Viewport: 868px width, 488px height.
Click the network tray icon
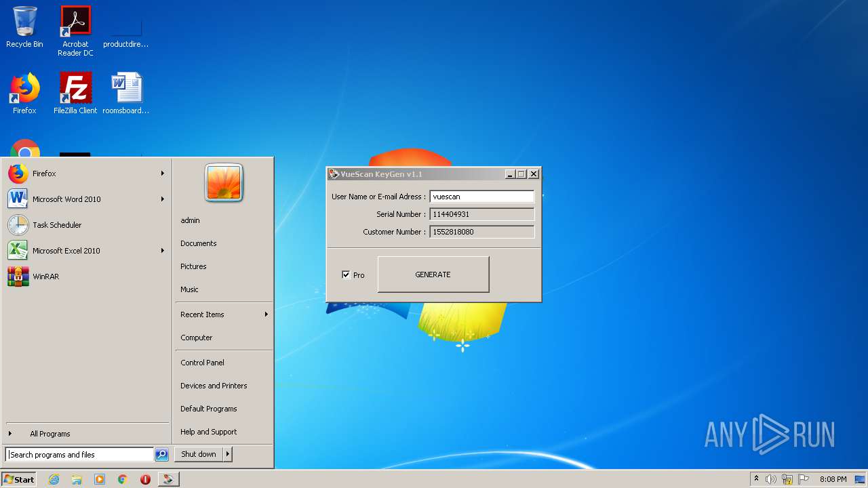[x=787, y=479]
